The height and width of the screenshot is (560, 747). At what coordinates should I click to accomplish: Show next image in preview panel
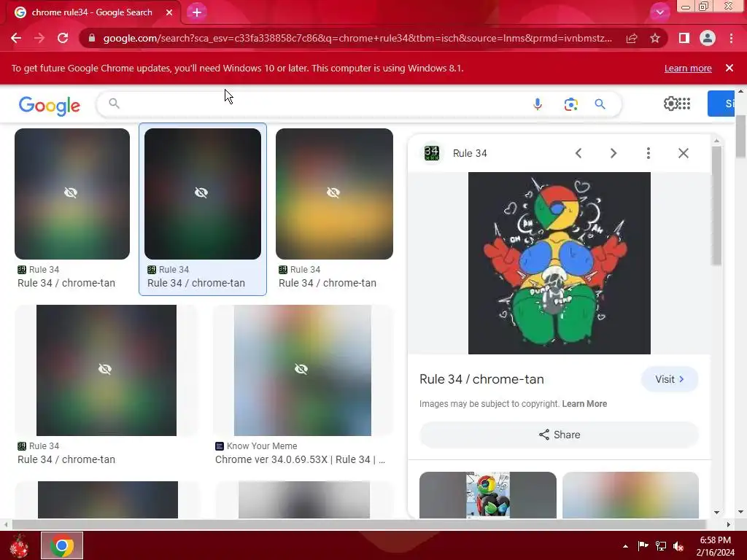[x=613, y=153]
